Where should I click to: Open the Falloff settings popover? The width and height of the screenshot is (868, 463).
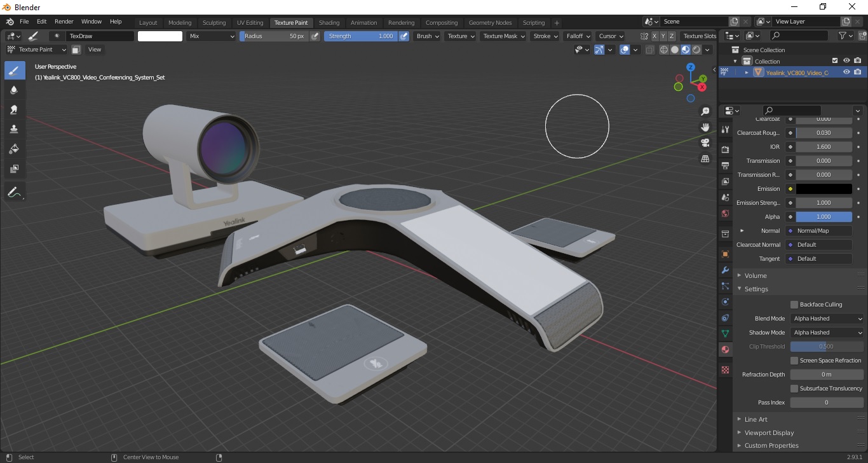coord(578,36)
